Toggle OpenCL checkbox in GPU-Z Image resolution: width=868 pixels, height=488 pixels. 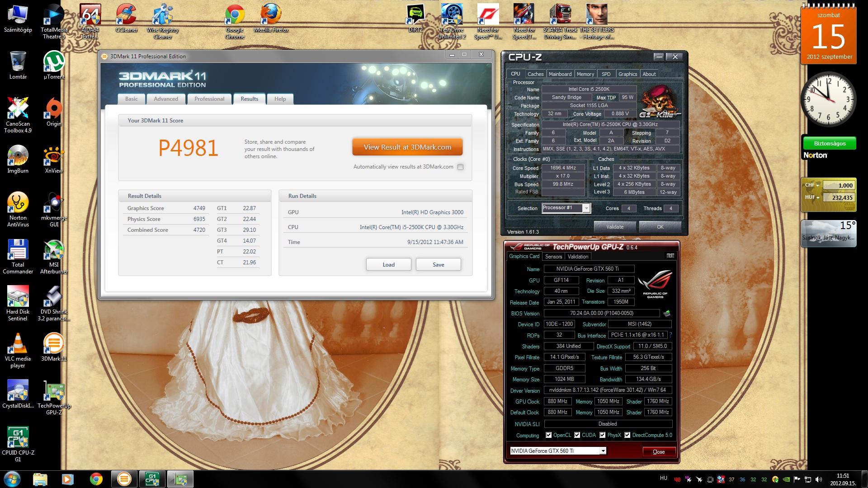pos(548,435)
